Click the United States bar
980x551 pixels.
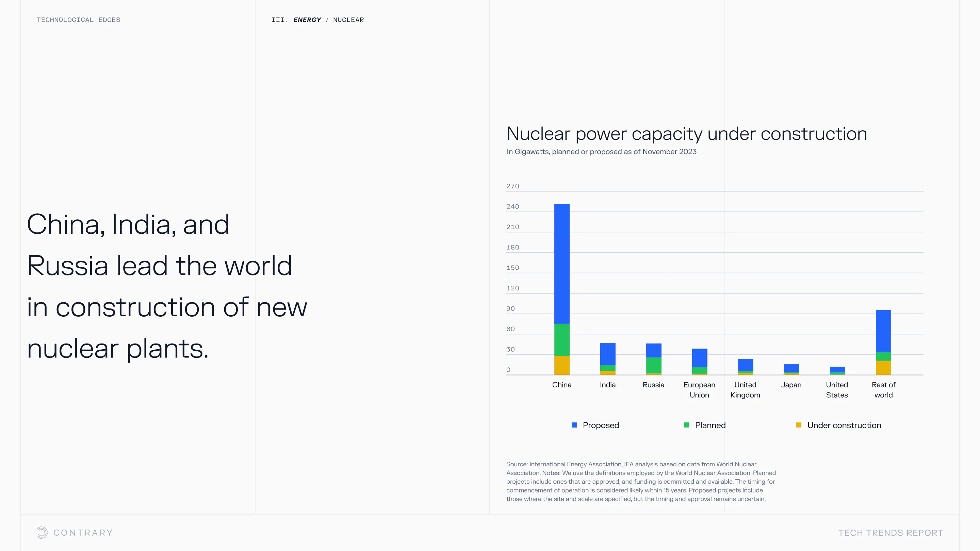coord(837,370)
